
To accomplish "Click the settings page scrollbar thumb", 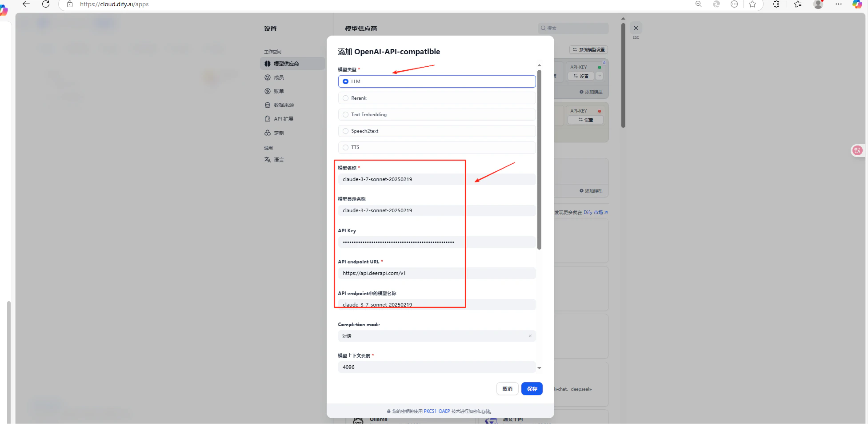I will point(623,75).
